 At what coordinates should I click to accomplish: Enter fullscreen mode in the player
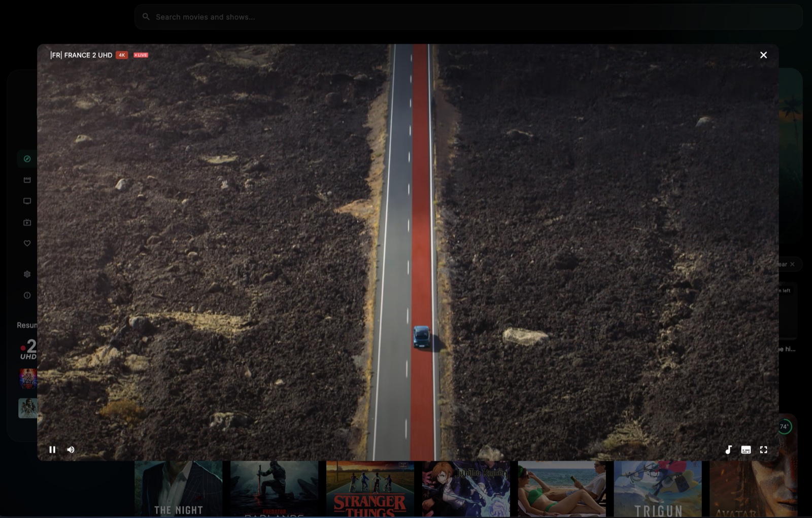pyautogui.click(x=763, y=450)
